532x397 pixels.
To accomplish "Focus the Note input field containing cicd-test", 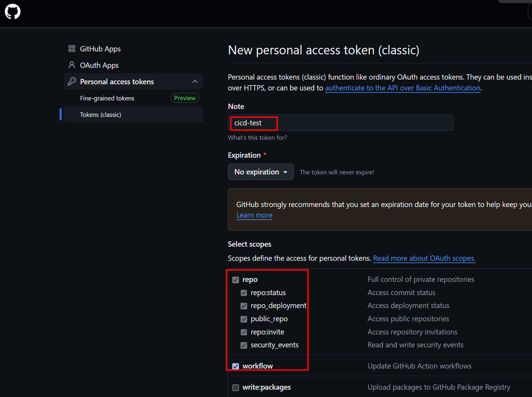I will click(x=341, y=123).
